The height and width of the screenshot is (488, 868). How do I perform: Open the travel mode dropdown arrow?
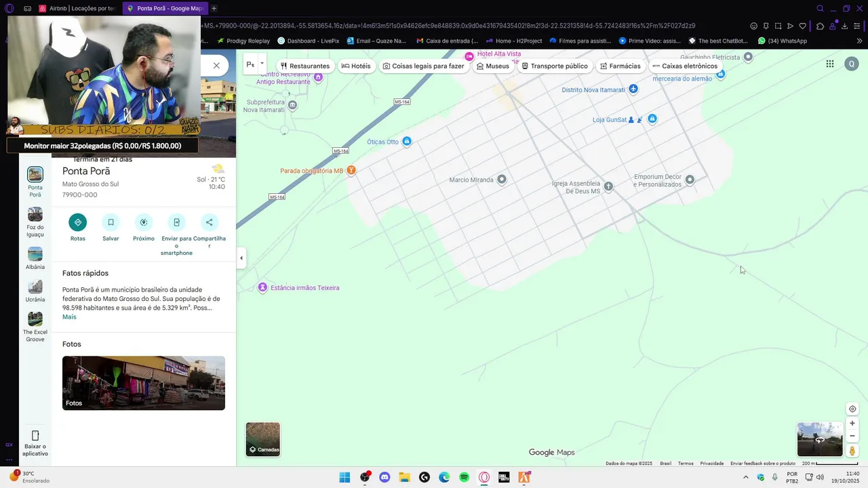click(x=262, y=64)
